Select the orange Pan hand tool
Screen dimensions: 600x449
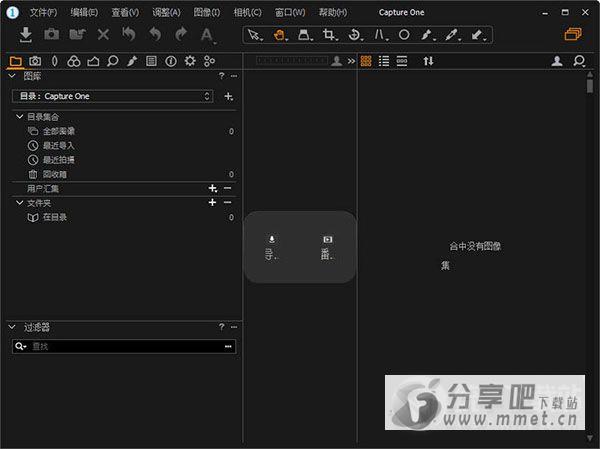click(x=280, y=35)
